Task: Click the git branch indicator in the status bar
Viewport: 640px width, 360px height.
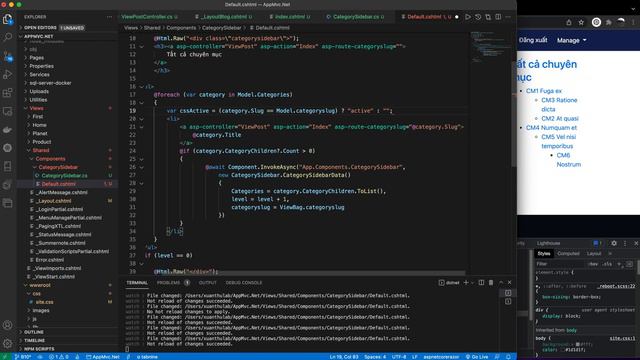Action: (x=23, y=357)
